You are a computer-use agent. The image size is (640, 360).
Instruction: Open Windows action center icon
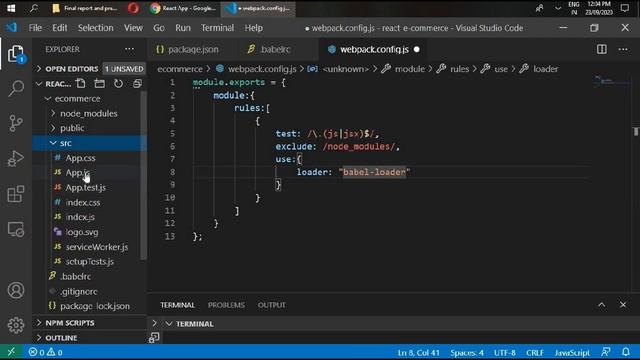click(624, 8)
